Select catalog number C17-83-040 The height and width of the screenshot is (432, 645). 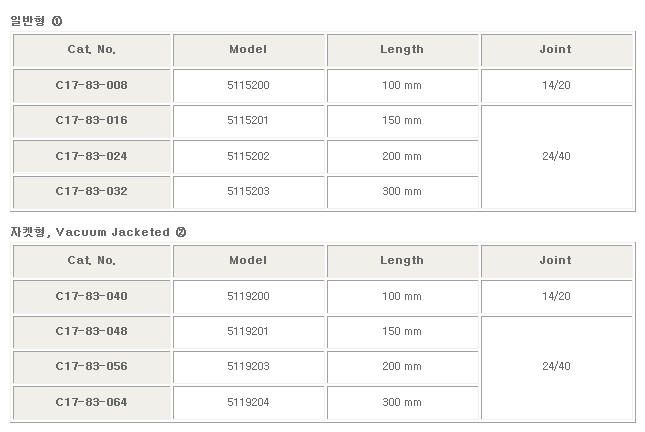(x=92, y=297)
